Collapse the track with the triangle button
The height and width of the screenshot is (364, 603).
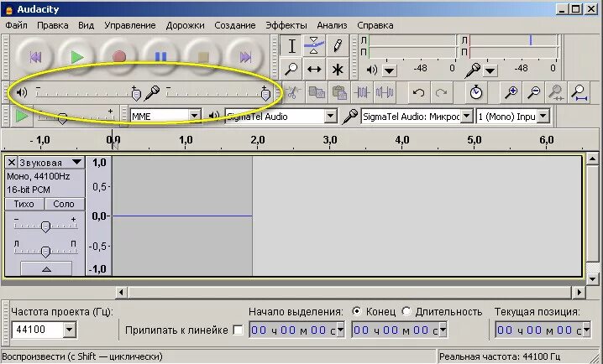(x=46, y=268)
